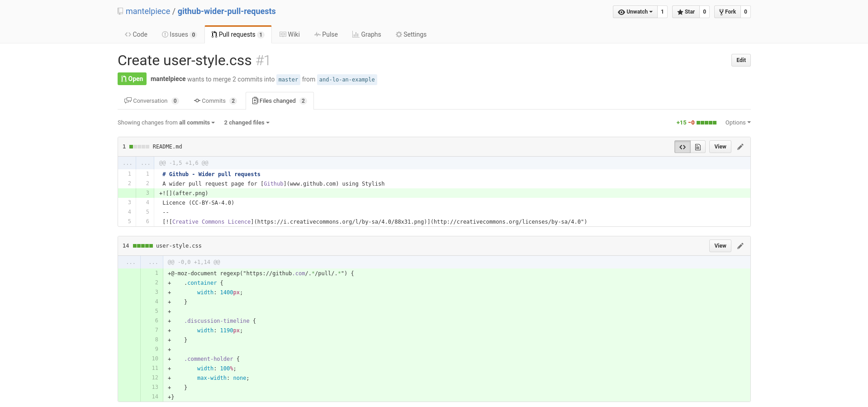This screenshot has height=407, width=868.
Task: Edit user-style.css using its pencil icon
Action: [x=740, y=246]
